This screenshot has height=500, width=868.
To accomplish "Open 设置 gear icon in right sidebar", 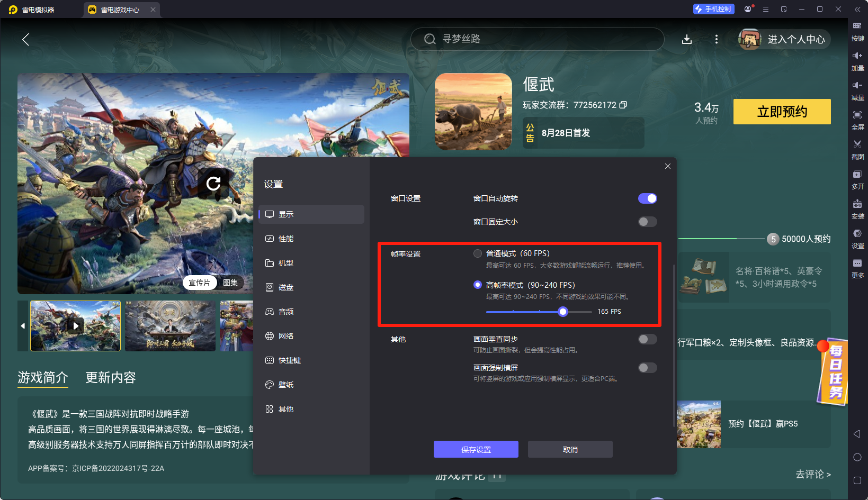I will (857, 239).
